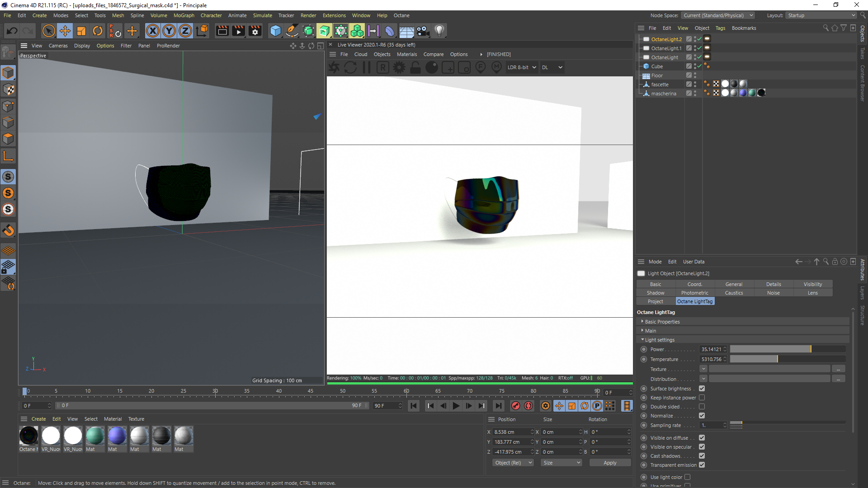
Task: Switch to the Photometric tab
Action: click(694, 293)
